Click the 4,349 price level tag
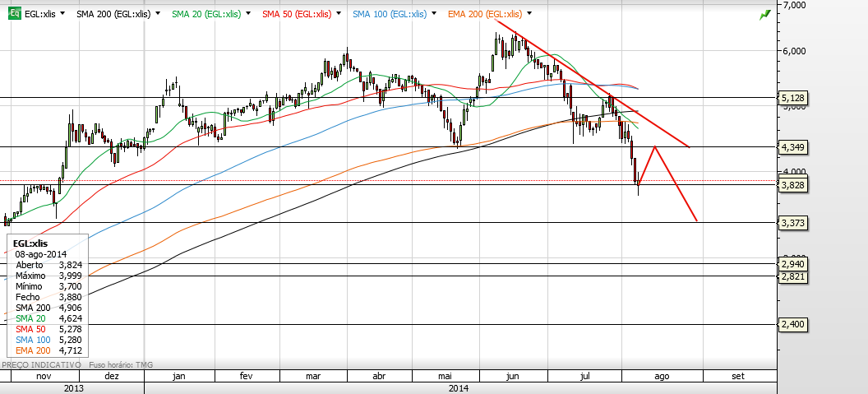Screen dimensions: 868x394 [792, 147]
